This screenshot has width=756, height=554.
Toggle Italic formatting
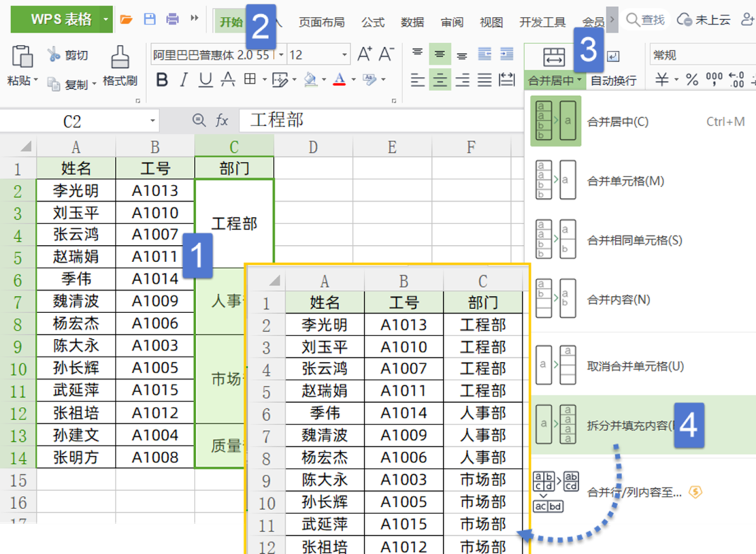click(x=183, y=80)
